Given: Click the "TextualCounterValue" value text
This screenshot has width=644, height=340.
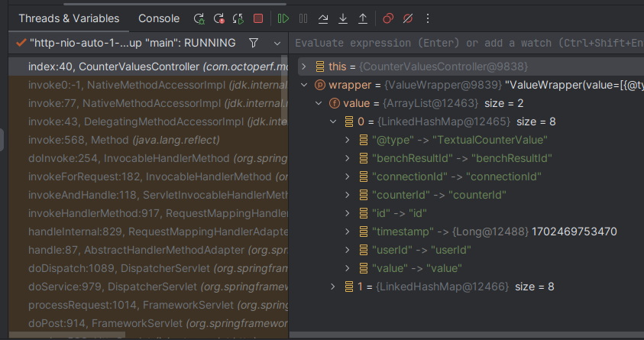Looking at the screenshot, I should pyautogui.click(x=490, y=140).
